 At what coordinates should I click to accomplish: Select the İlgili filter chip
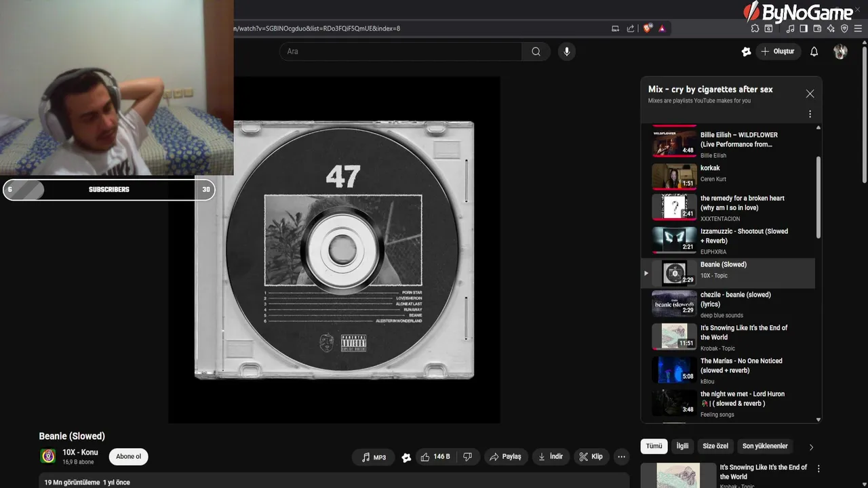click(x=682, y=446)
